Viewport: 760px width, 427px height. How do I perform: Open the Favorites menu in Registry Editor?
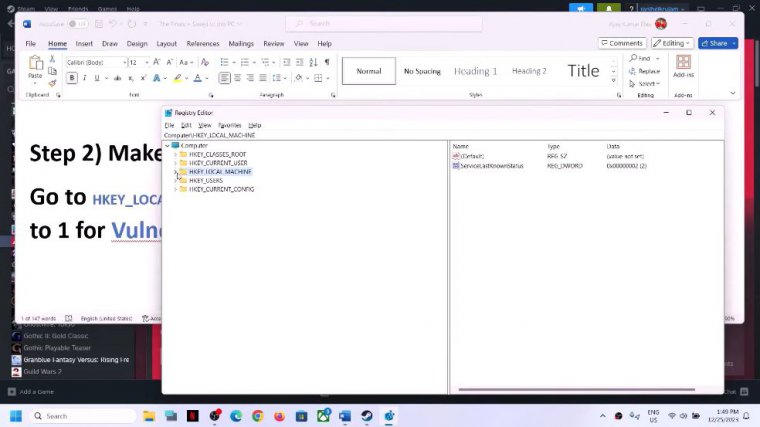click(x=230, y=125)
